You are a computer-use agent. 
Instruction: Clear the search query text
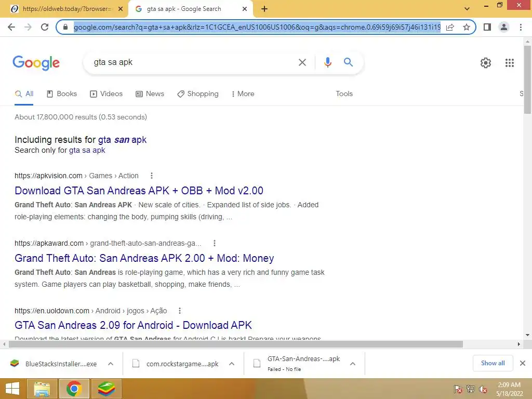(x=302, y=62)
